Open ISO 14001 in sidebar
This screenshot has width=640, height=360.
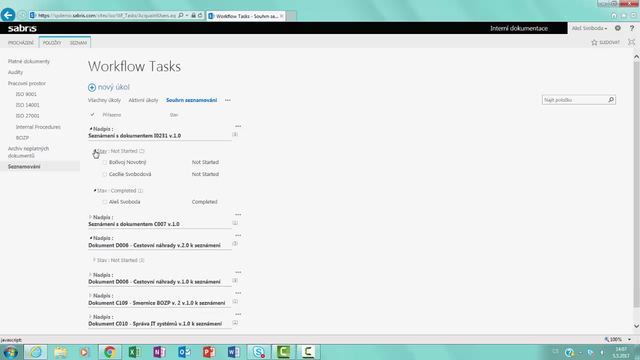(x=28, y=105)
